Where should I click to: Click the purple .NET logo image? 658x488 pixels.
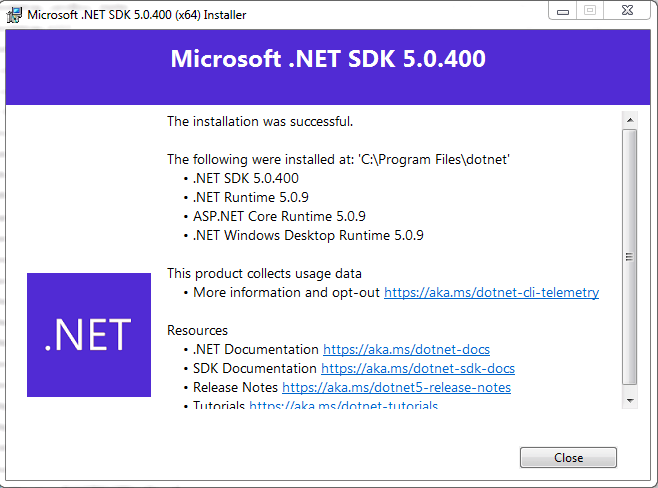click(x=89, y=335)
